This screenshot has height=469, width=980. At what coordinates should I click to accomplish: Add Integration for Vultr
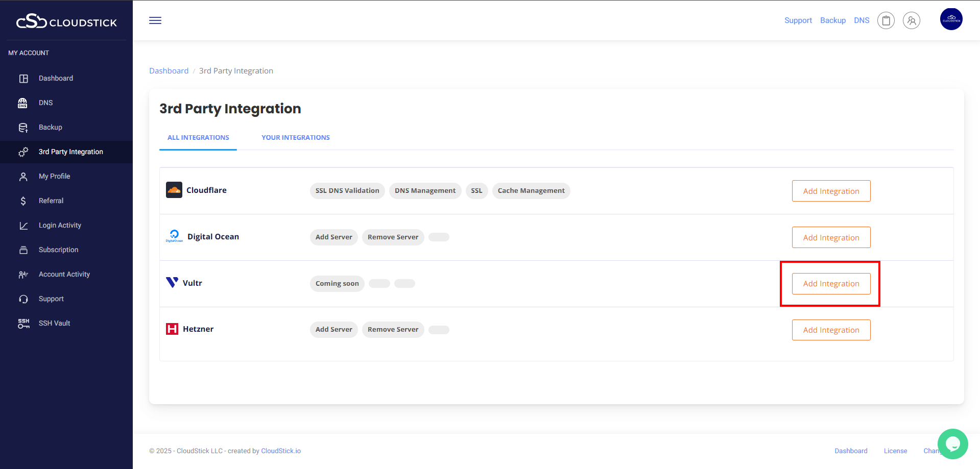point(831,284)
